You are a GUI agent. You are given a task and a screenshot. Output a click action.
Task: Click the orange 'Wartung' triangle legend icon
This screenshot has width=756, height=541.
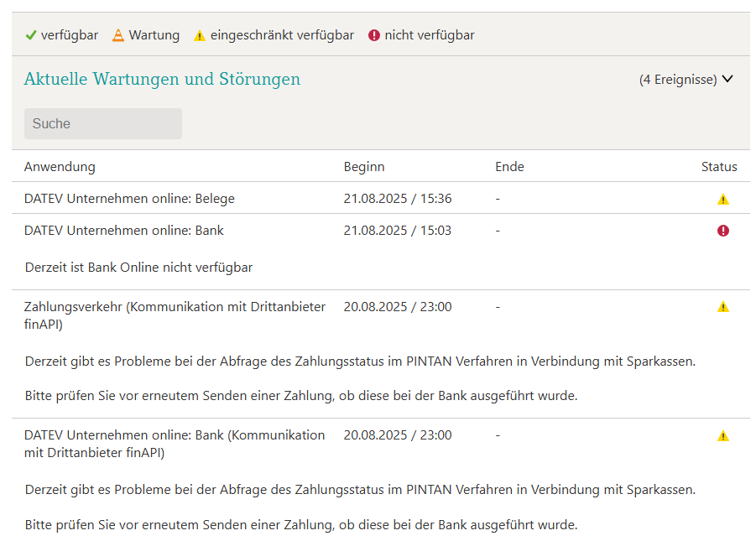click(118, 35)
